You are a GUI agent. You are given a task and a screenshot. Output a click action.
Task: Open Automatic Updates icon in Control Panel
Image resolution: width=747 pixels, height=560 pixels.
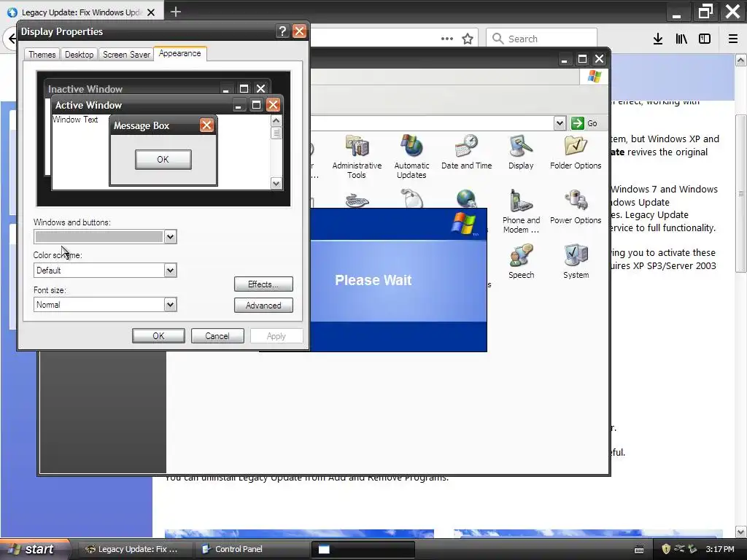(x=411, y=157)
